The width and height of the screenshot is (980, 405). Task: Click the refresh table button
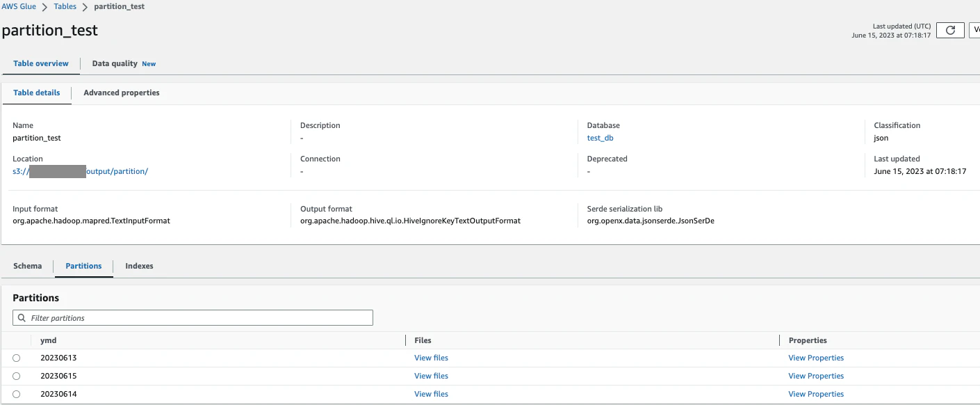coord(950,30)
